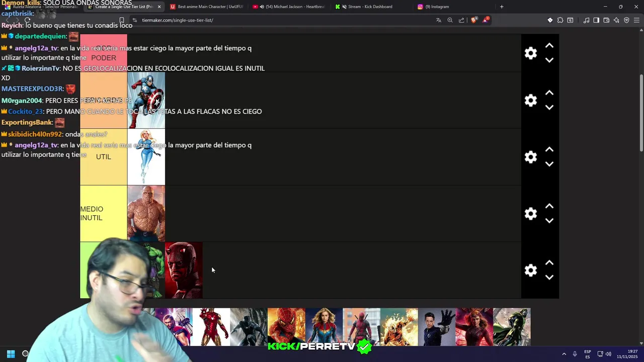The image size is (644, 362).
Task: Move the Captain America tier row up
Action: 549,93
